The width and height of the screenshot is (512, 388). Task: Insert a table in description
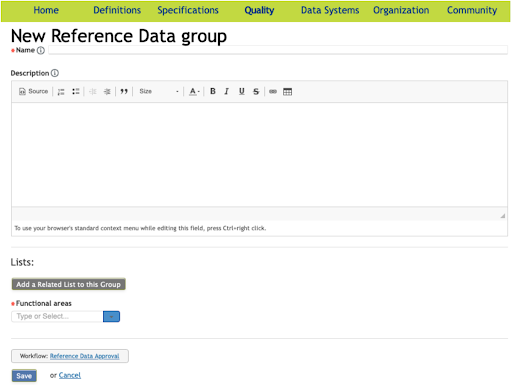[287, 91]
